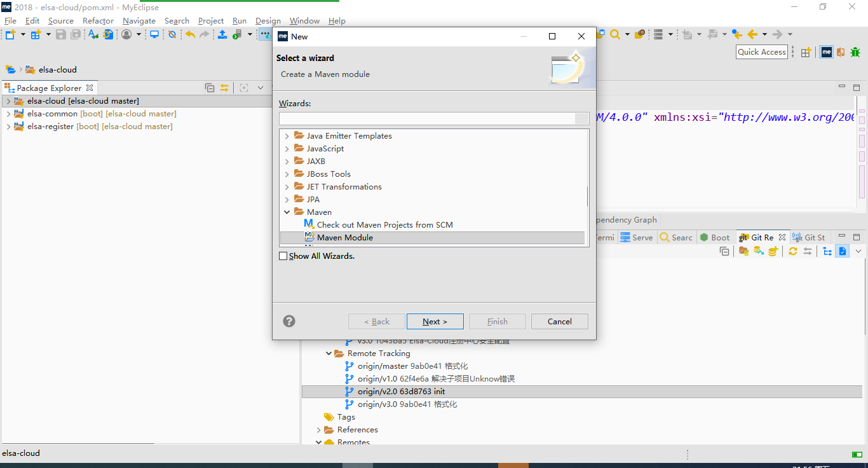Click the wizard filter text field
Viewport: 868px width, 468px height.
coord(434,118)
